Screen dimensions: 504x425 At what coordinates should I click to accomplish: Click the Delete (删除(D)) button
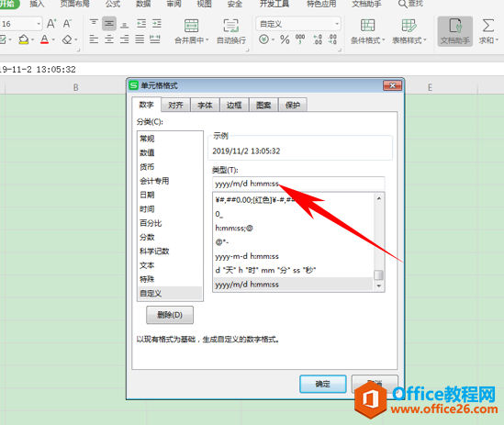coord(170,315)
